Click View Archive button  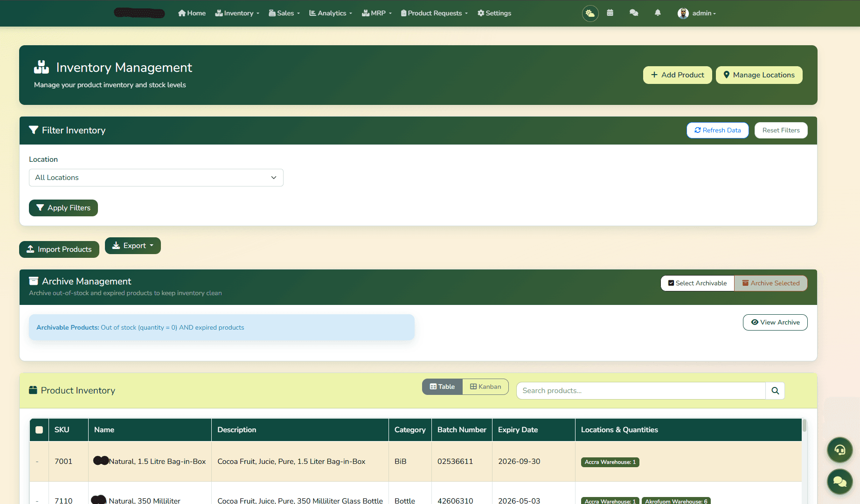[775, 322]
